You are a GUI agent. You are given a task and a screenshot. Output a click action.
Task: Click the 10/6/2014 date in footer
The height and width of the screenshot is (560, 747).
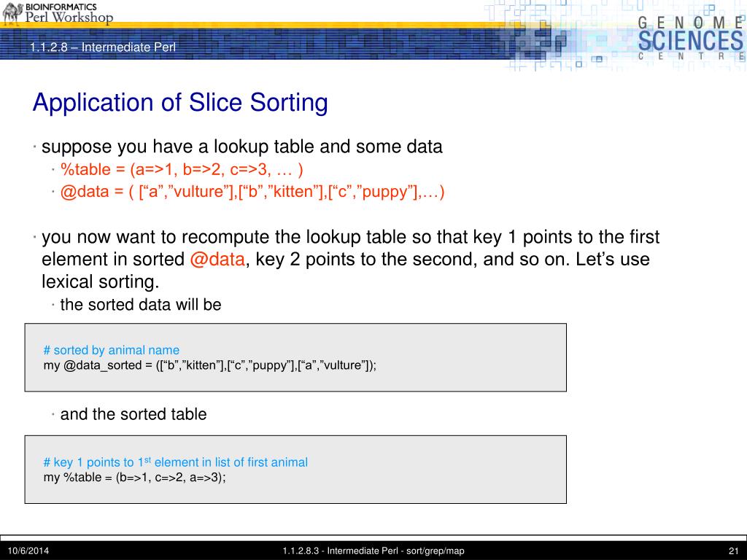click(28, 551)
